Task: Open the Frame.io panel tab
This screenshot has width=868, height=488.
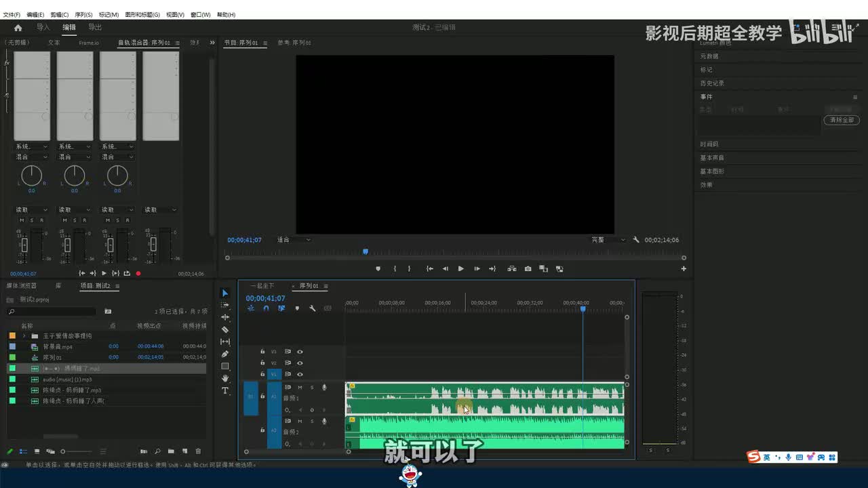Action: pos(89,43)
